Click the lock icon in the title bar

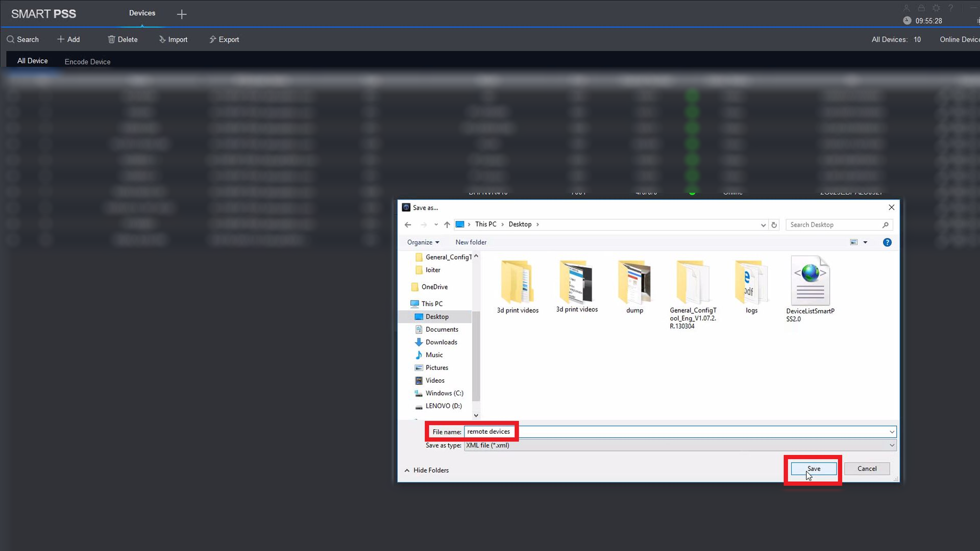[x=921, y=8]
